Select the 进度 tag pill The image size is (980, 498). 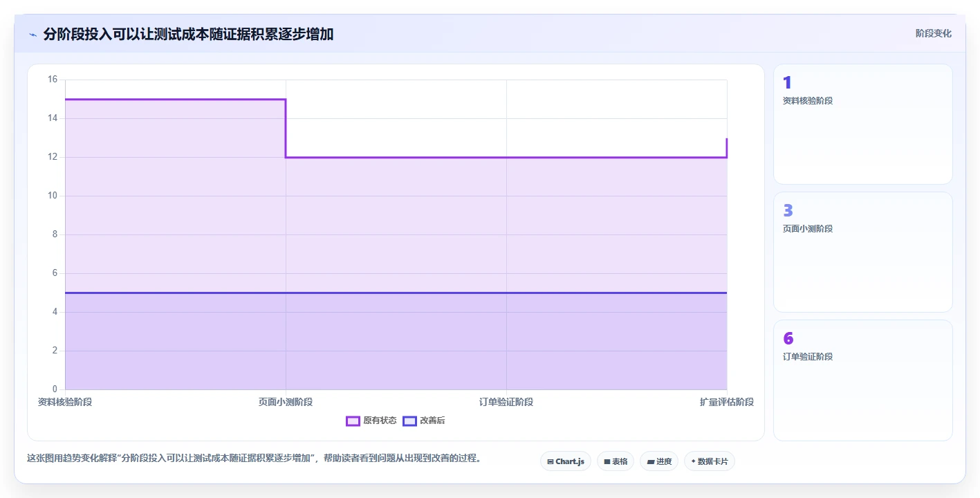tap(659, 461)
